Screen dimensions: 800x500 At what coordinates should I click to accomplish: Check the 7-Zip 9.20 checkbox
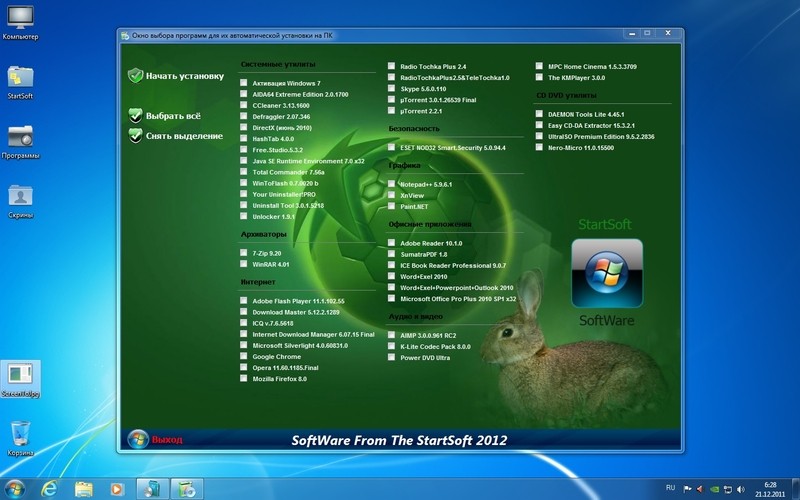pyautogui.click(x=243, y=253)
